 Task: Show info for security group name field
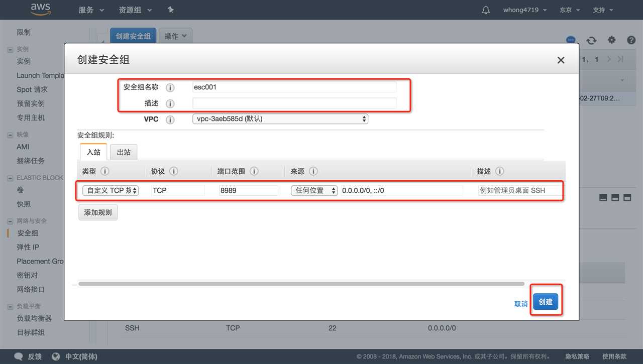170,87
